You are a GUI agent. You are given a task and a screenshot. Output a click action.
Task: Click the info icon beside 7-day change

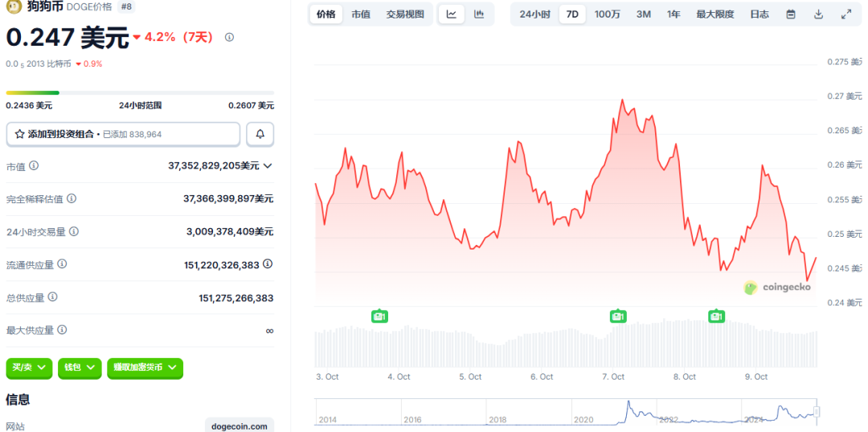coord(229,37)
